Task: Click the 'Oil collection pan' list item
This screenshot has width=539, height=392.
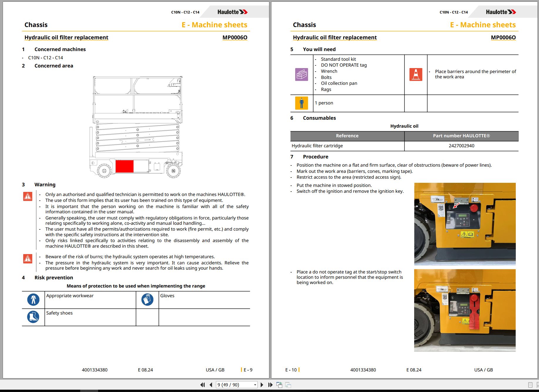Action: 339,83
